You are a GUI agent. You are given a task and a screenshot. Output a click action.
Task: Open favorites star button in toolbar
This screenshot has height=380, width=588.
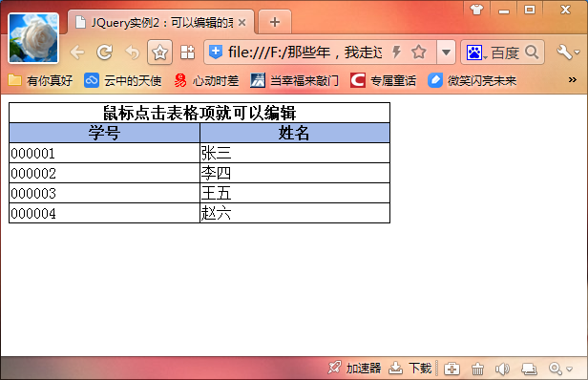(x=159, y=53)
